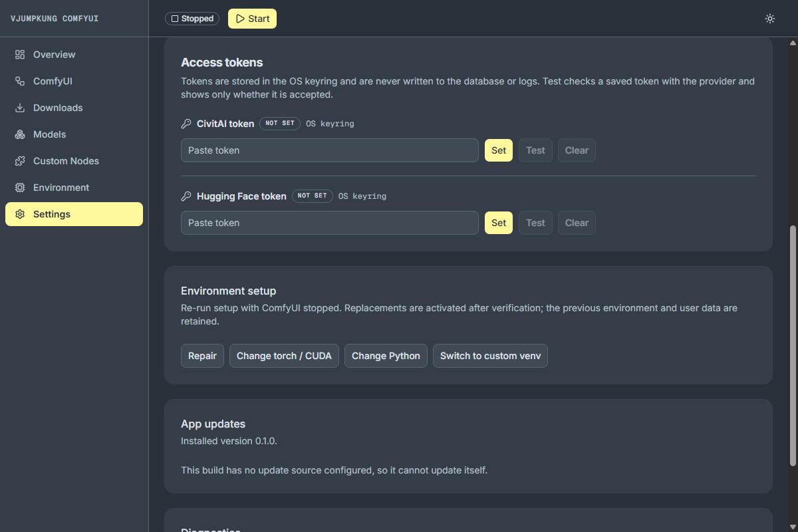Open the Downloads section
798x532 pixels.
(74, 108)
